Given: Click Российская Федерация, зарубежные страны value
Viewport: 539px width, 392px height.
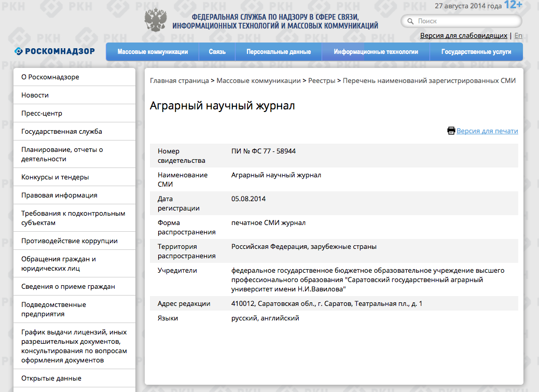Looking at the screenshot, I should click(303, 247).
